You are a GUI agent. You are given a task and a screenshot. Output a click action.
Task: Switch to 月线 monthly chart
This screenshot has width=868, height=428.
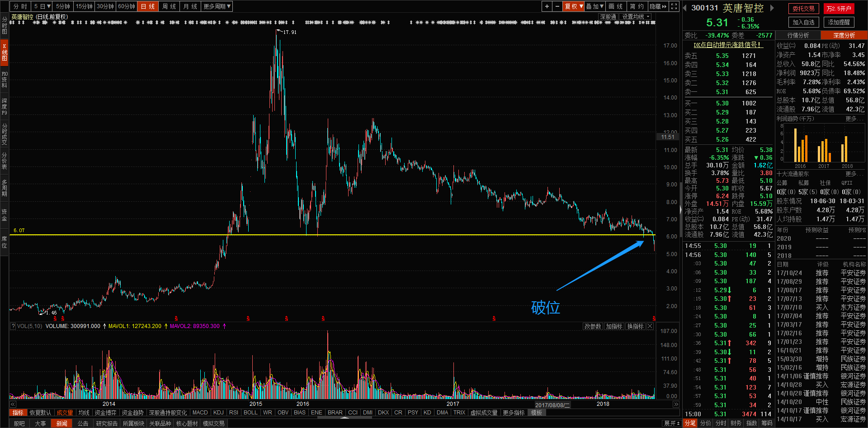190,6
